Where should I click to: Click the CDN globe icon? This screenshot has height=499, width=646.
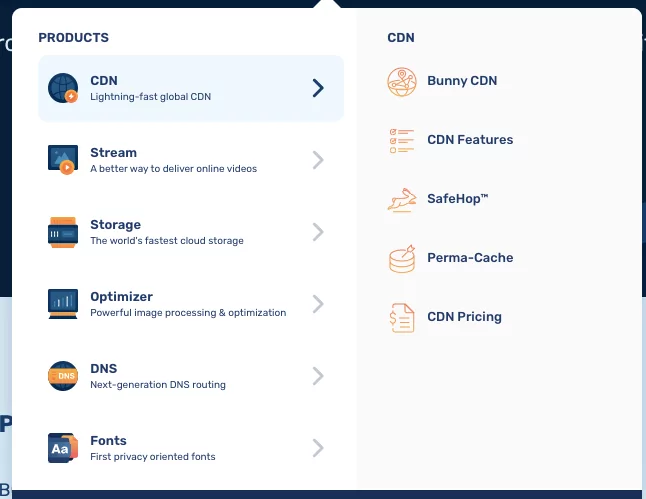point(63,88)
